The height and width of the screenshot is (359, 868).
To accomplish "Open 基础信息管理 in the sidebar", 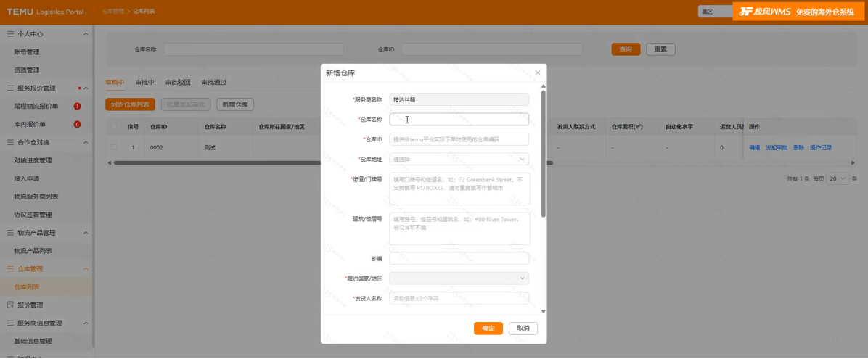I will (x=33, y=342).
